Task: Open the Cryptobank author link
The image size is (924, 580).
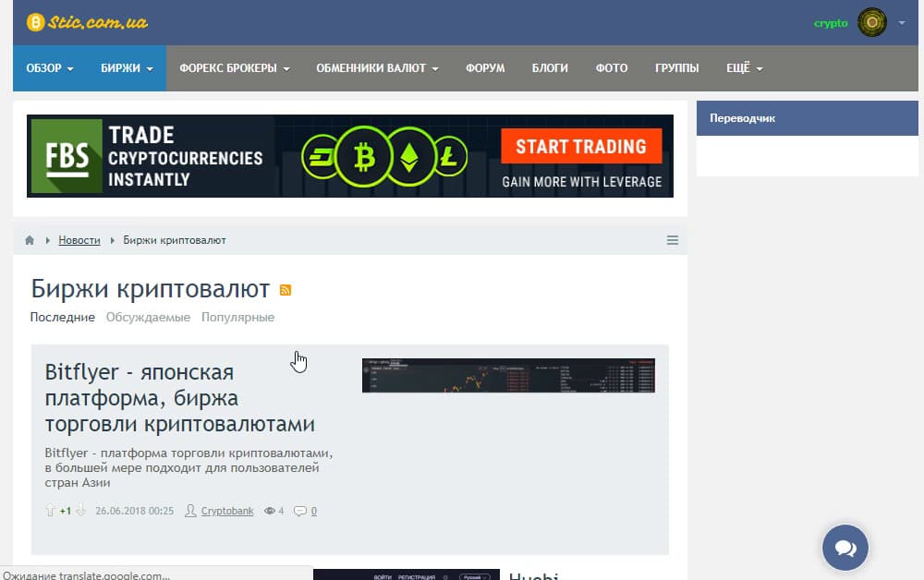Action: 227,511
